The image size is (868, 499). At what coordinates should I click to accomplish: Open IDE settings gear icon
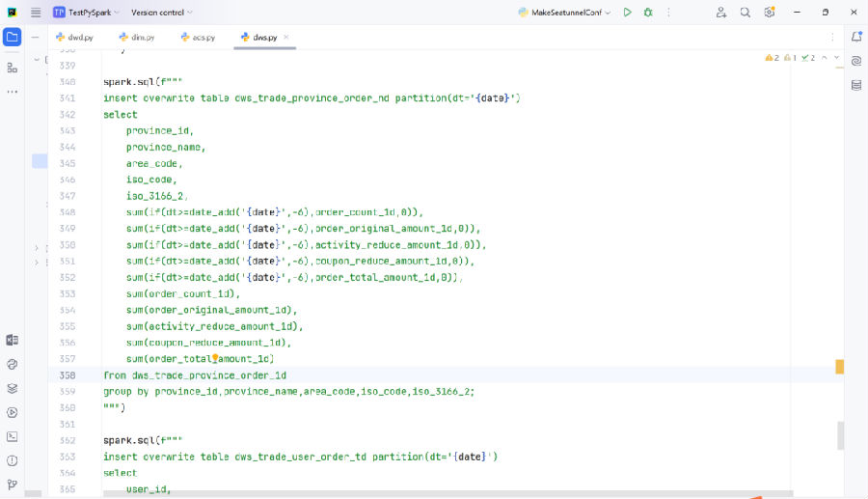[x=770, y=13]
